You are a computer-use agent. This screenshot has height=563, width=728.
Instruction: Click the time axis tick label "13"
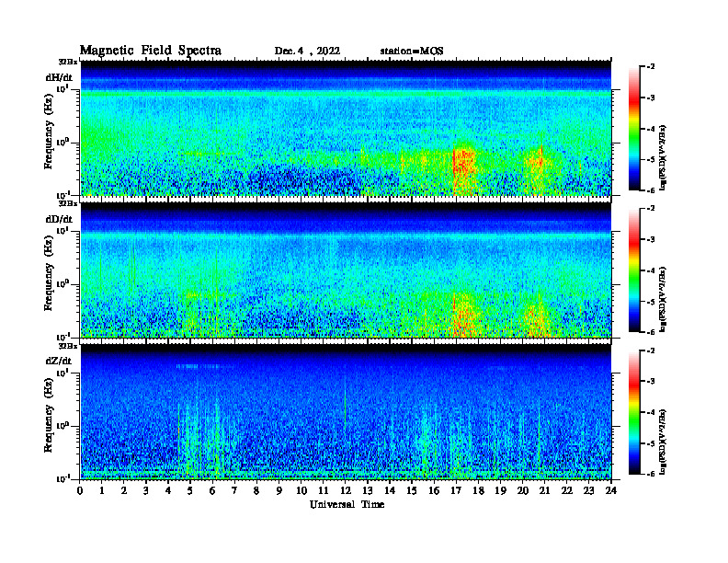tap(368, 491)
